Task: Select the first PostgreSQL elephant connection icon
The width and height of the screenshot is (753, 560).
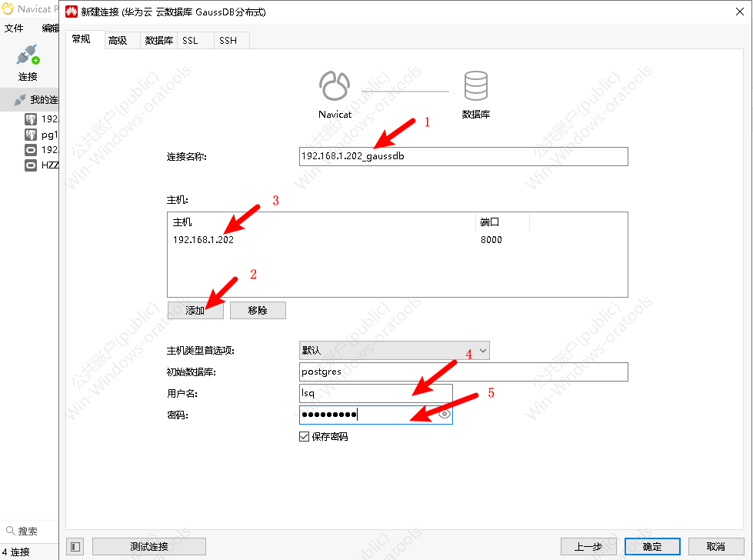Action: [x=31, y=119]
